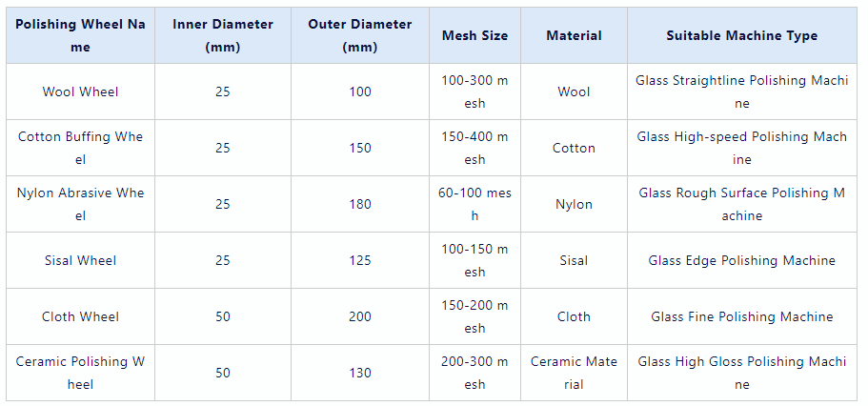Click the Outer Diameter (mm) header cell
Viewport: 868px width, 406px height.
pos(360,36)
